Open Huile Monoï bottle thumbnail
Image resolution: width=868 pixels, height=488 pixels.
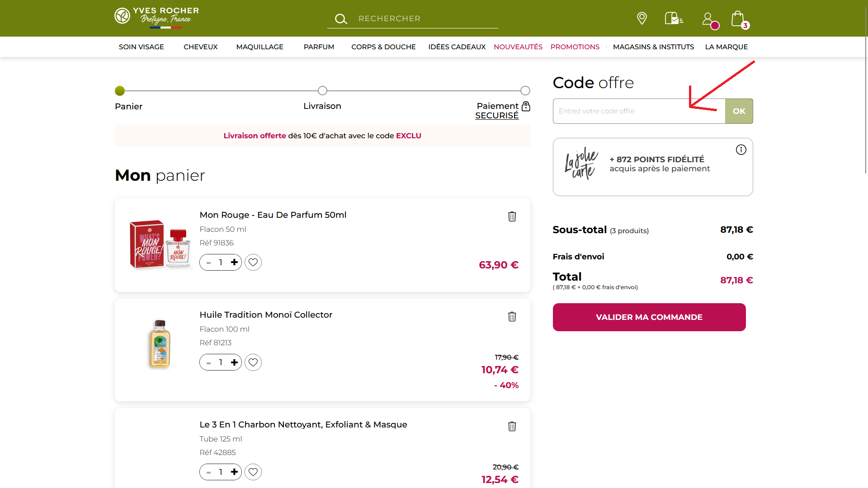160,344
